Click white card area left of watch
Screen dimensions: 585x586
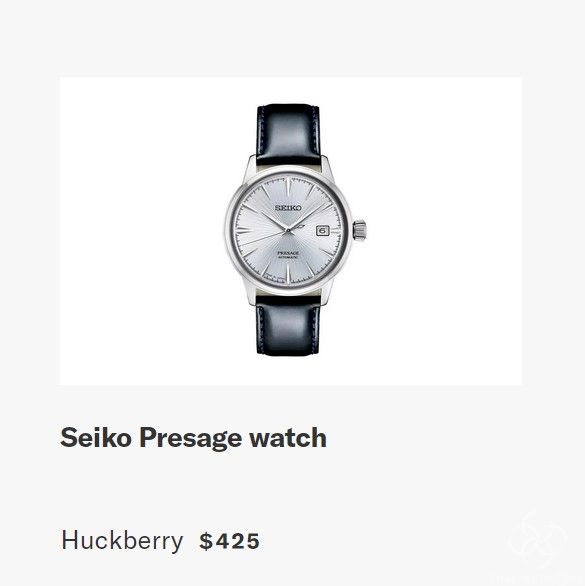(x=142, y=231)
